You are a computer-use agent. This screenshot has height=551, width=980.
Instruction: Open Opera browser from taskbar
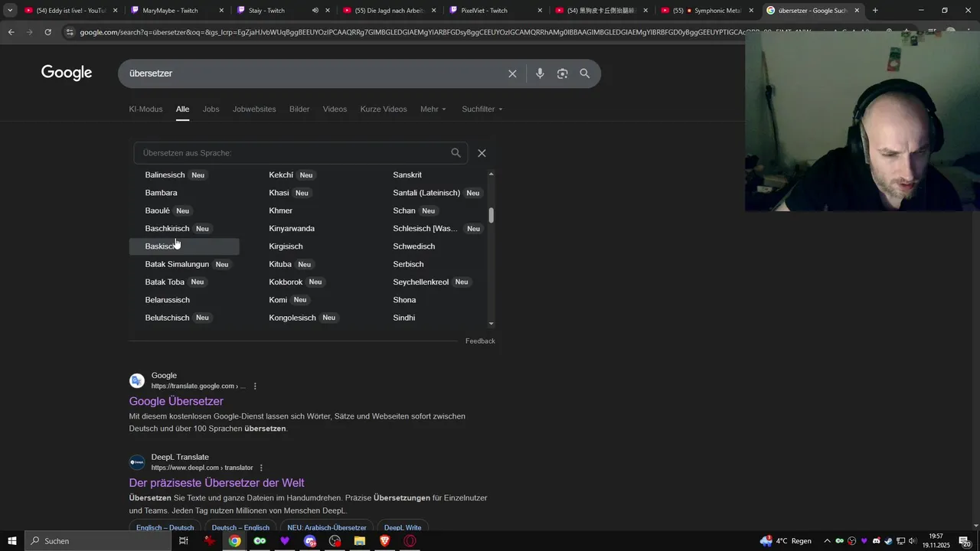pyautogui.click(x=410, y=541)
